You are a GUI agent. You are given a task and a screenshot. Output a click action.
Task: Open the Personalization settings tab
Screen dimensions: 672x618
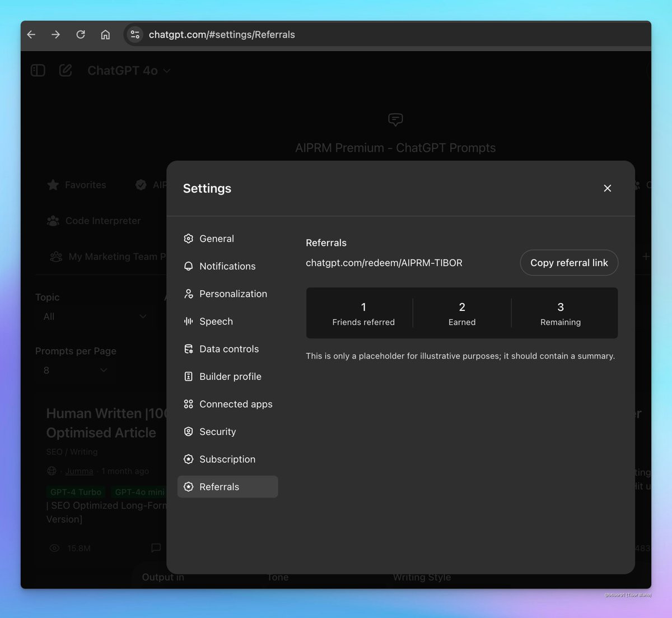[x=228, y=294]
